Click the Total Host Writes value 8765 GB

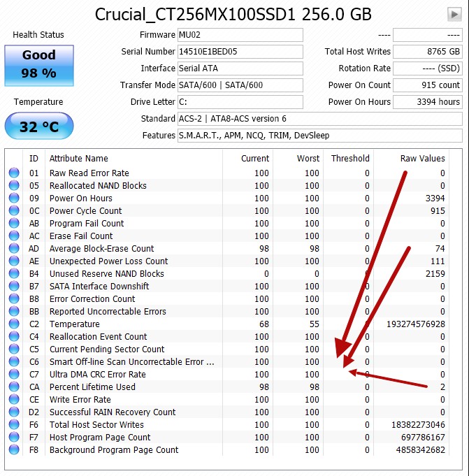pos(428,52)
